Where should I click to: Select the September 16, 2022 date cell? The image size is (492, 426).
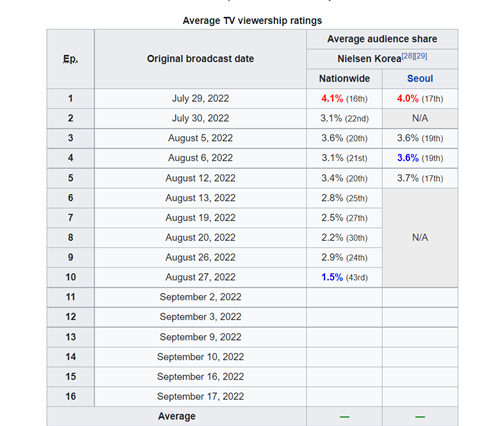click(x=200, y=377)
